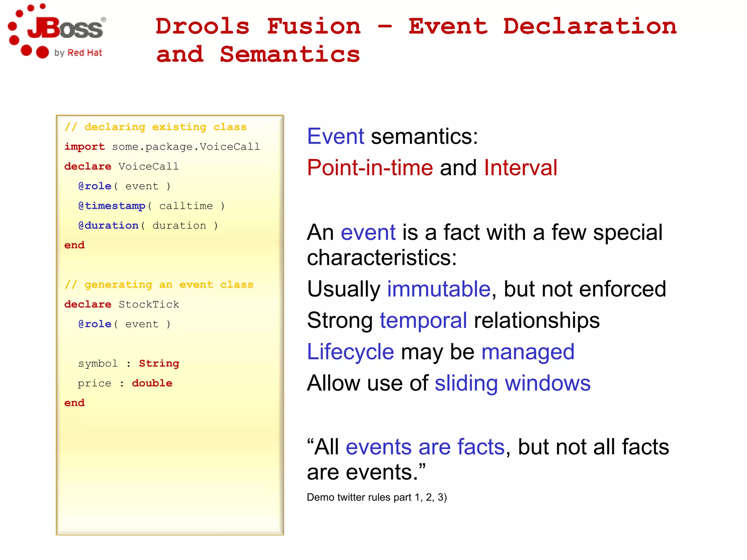Click the 'declaring existing class' comment
The height and width of the screenshot is (560, 747).
point(156,127)
